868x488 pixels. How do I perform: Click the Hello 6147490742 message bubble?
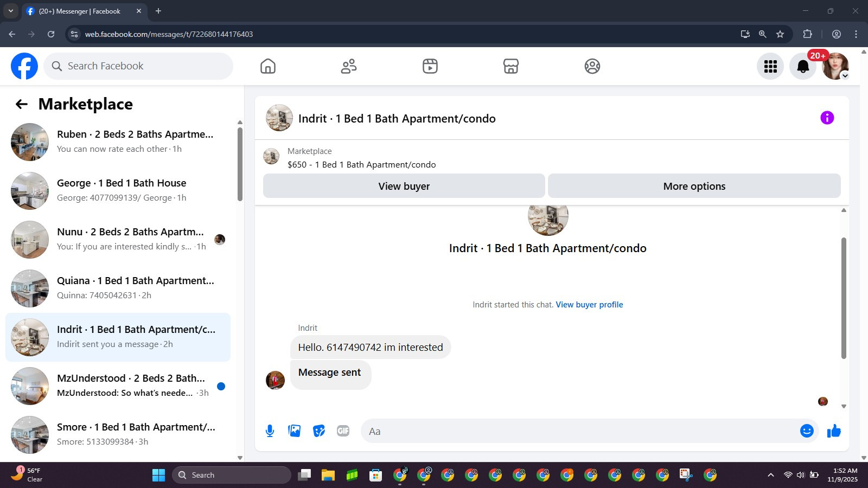(371, 348)
